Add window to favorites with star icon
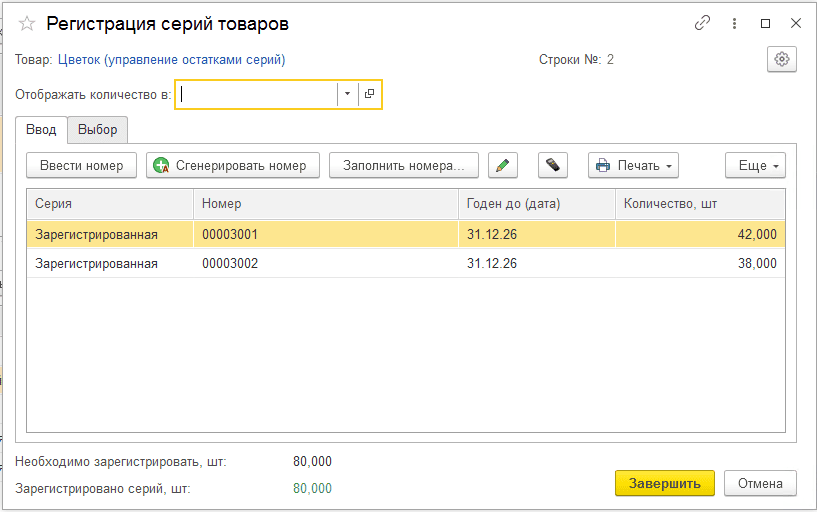The width and height of the screenshot is (817, 512). point(27,23)
